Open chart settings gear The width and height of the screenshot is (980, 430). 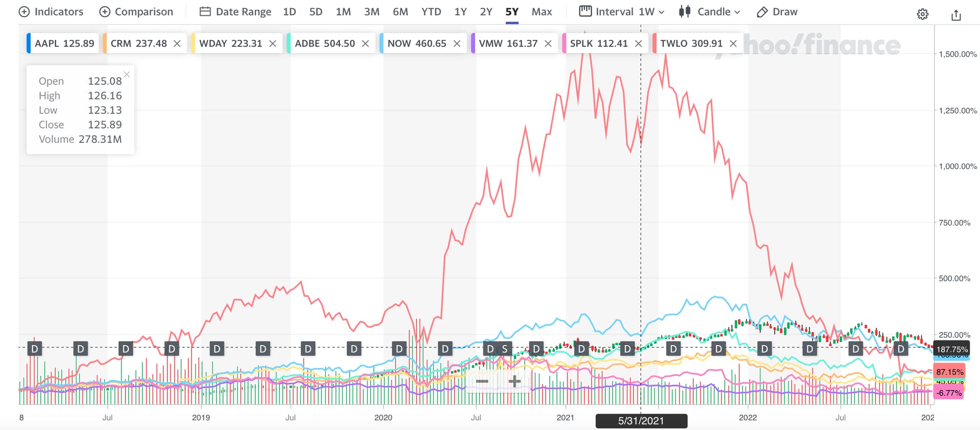pyautogui.click(x=922, y=14)
